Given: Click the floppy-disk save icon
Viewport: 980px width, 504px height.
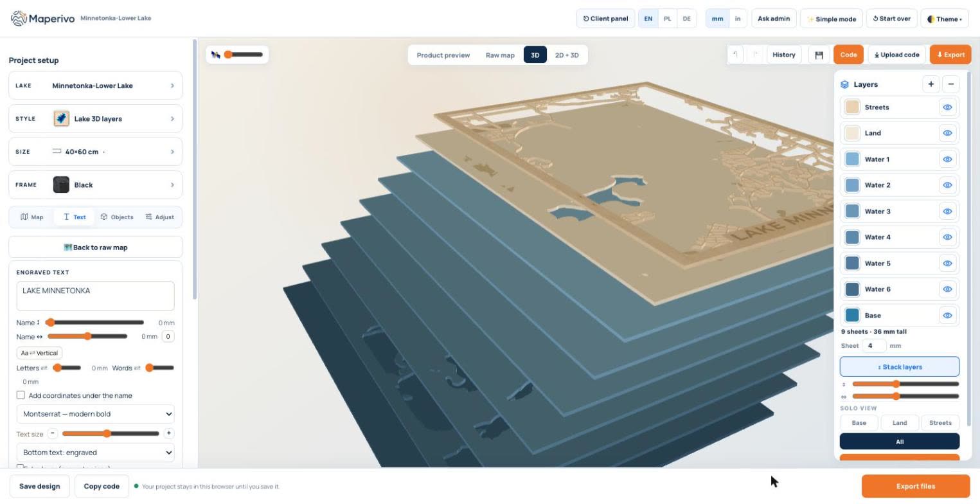Looking at the screenshot, I should coord(819,55).
